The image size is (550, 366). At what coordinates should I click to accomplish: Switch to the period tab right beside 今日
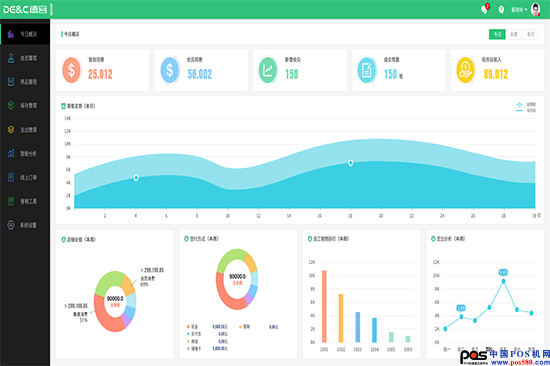coord(514,34)
